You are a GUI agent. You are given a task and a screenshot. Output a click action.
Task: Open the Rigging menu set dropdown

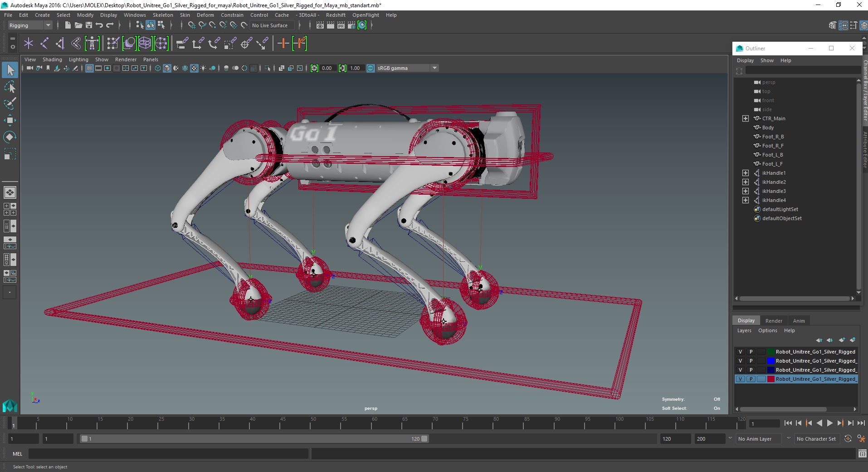click(x=30, y=25)
